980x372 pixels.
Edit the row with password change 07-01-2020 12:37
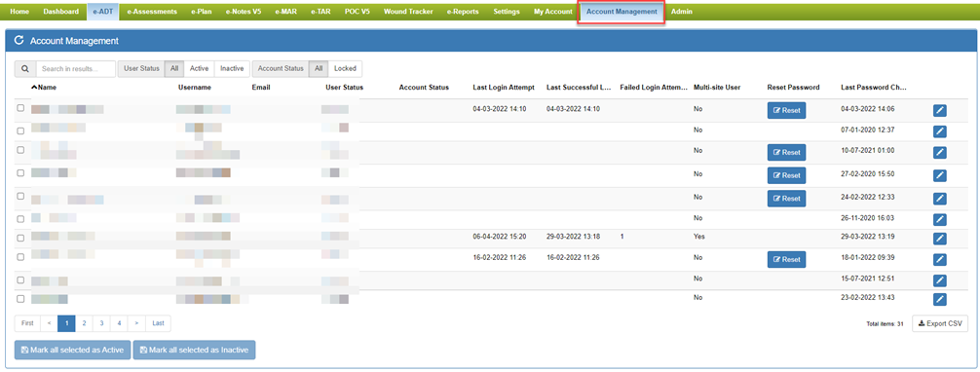click(x=940, y=131)
